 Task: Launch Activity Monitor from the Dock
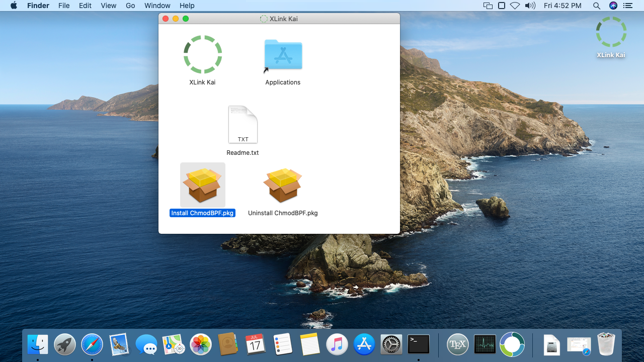pos(485,344)
